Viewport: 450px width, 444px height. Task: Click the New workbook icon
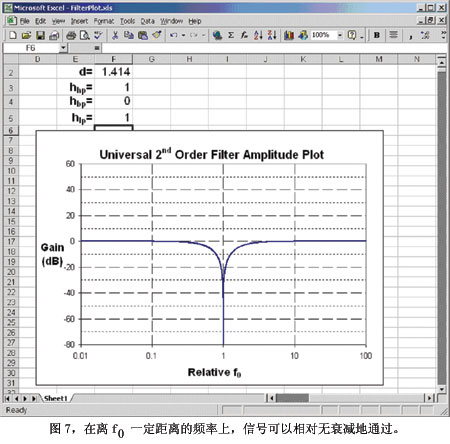coord(13,35)
